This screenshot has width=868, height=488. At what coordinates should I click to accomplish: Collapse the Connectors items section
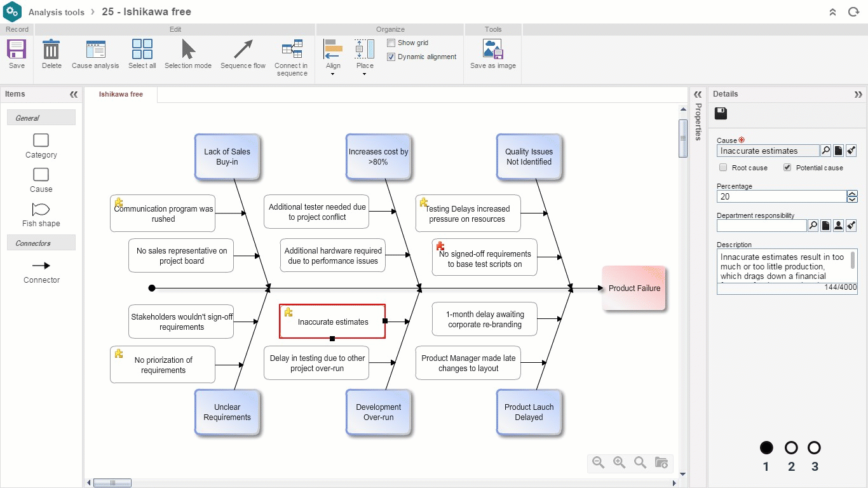[41, 243]
